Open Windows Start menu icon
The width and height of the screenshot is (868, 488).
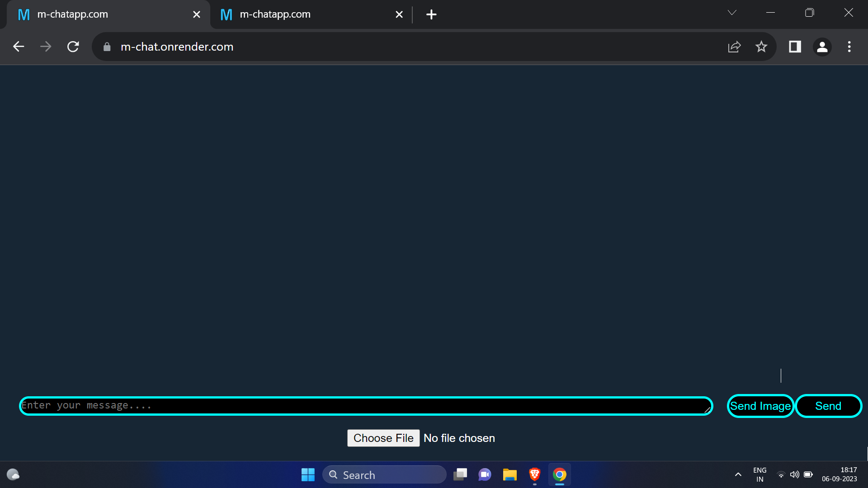click(308, 474)
